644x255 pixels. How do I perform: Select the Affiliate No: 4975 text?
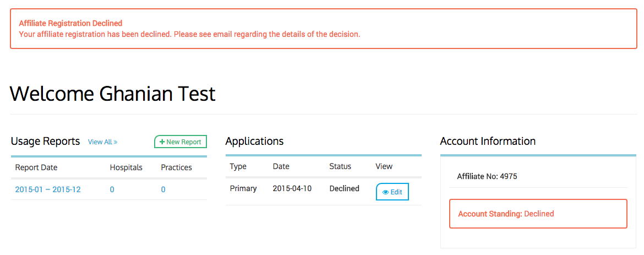pos(487,177)
